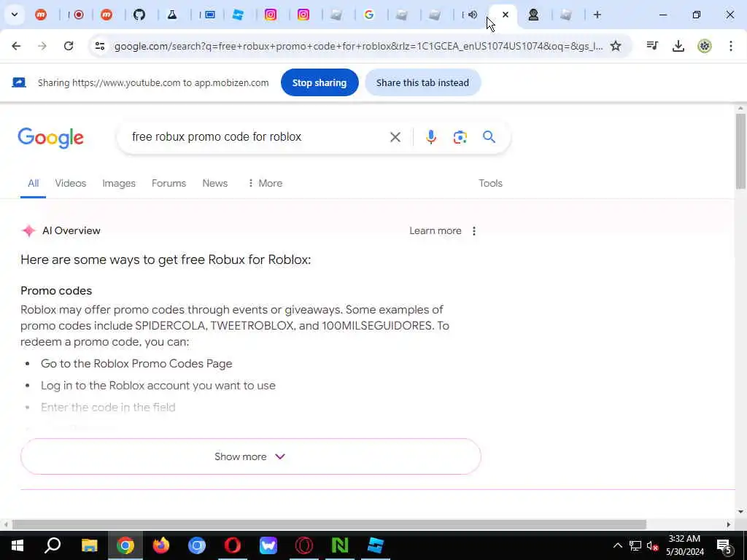Search by image with Lens icon
Screen dimensions: 747x560
(460, 137)
